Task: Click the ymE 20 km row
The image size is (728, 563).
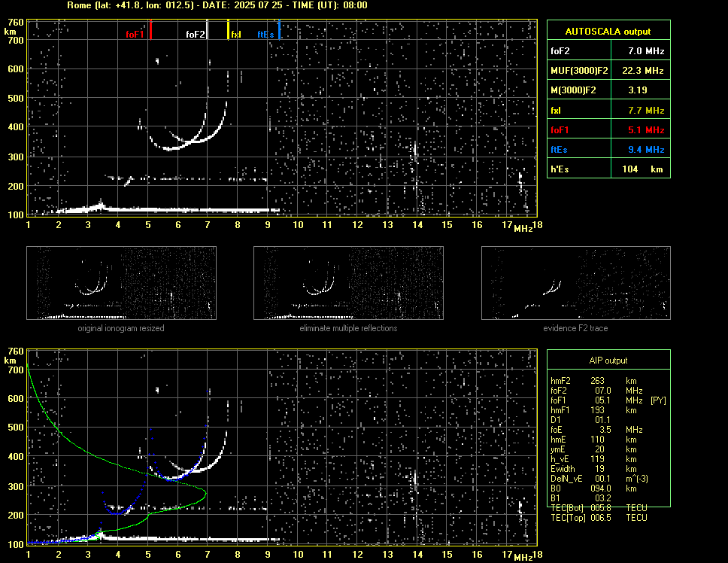Action: (593, 449)
